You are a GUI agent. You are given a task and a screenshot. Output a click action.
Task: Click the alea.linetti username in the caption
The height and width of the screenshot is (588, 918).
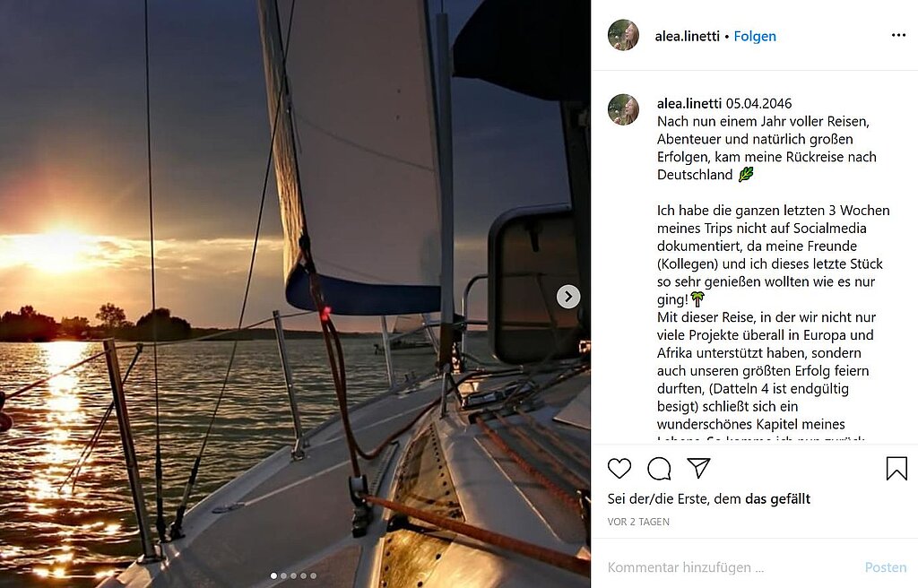point(689,104)
